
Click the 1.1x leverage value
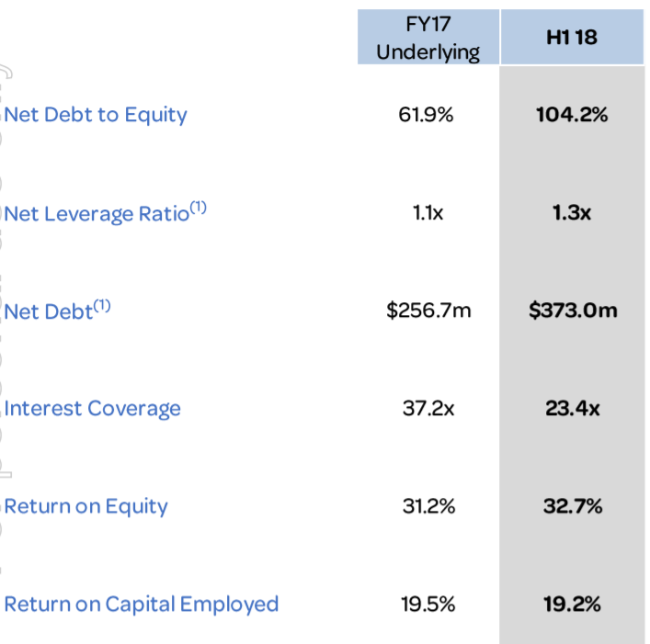(428, 213)
